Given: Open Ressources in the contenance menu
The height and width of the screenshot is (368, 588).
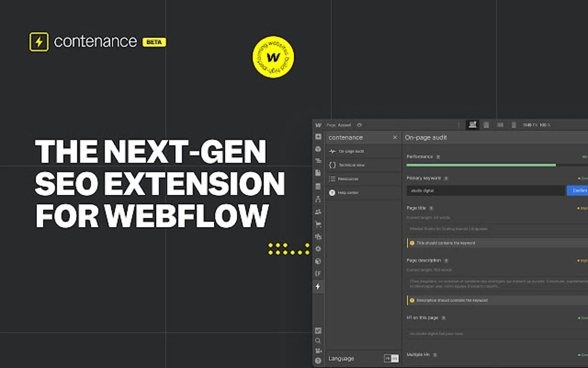Looking at the screenshot, I should (363, 179).
